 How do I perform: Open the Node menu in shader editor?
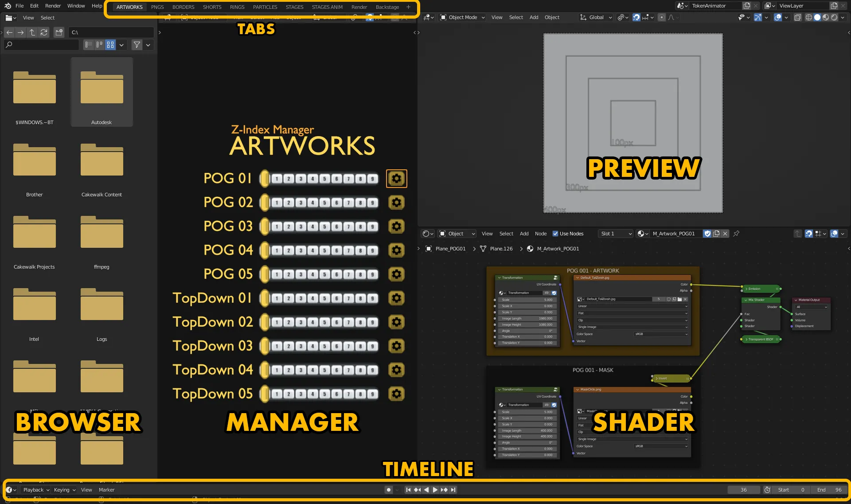point(540,234)
